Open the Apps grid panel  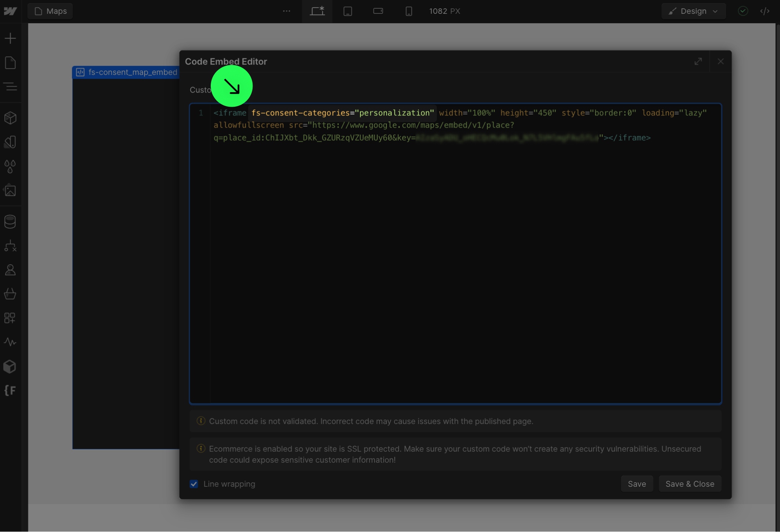[x=10, y=318]
